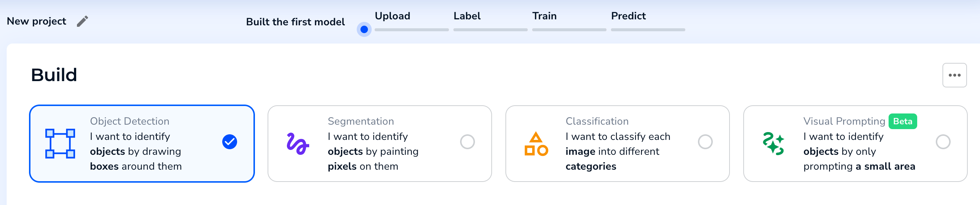Click the green Visual Prompting sparkle icon
The width and height of the screenshot is (980, 205).
click(x=773, y=144)
